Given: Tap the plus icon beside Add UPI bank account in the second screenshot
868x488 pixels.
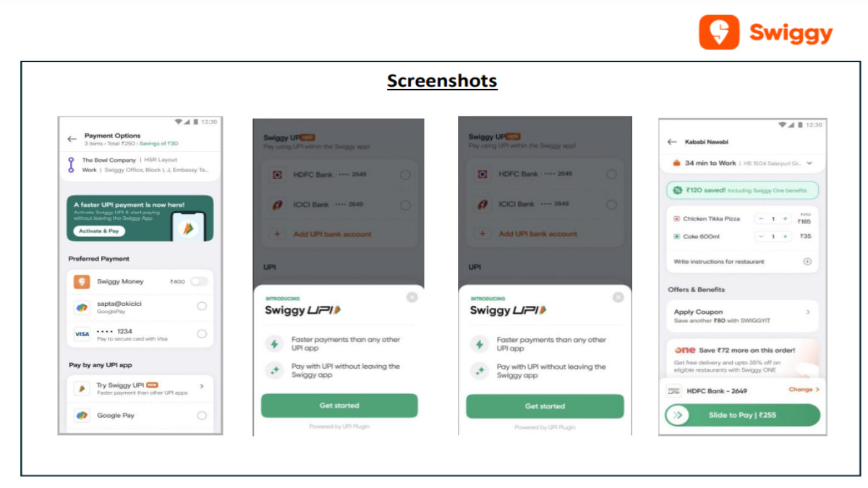Looking at the screenshot, I should coord(277,234).
